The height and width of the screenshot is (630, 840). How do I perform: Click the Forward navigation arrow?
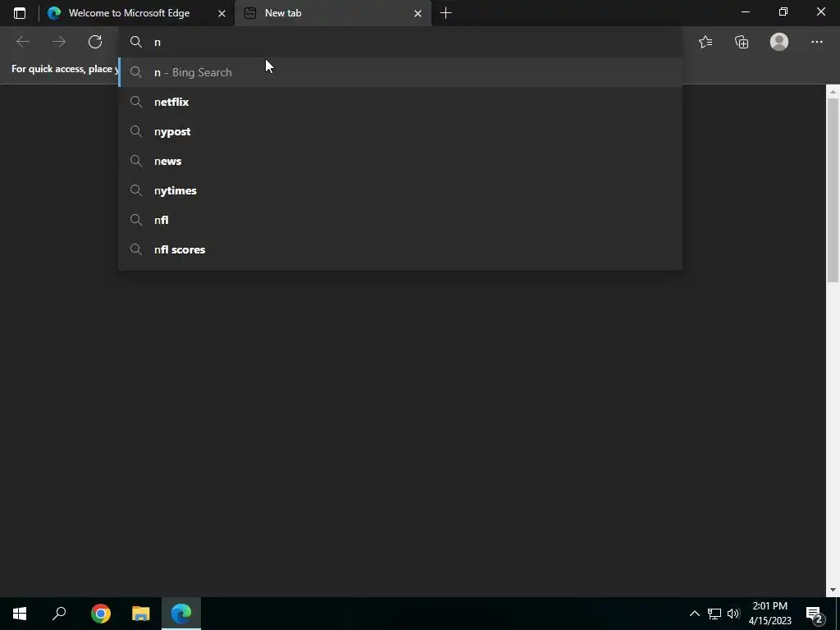[x=59, y=42]
